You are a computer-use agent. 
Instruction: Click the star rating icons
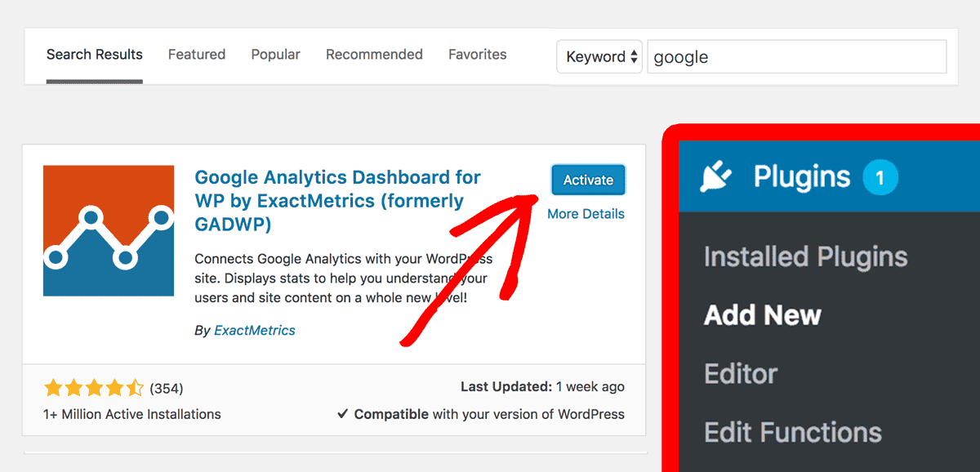click(x=94, y=388)
